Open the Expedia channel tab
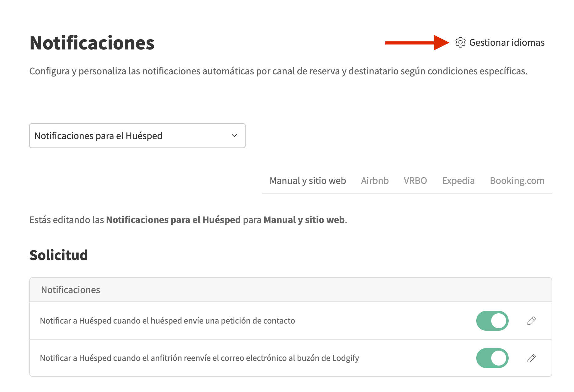This screenshot has height=392, width=574. click(458, 181)
